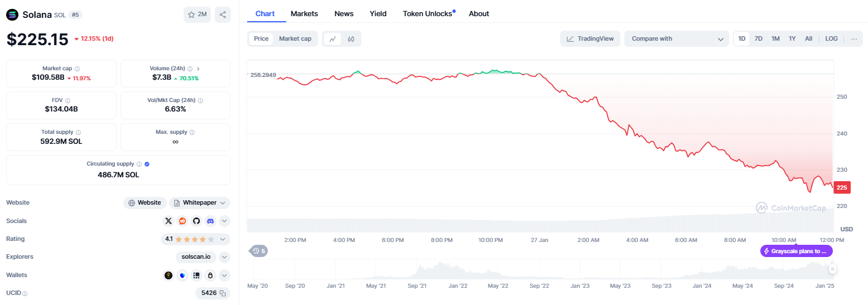Open the Token Unlocks tab
The width and height of the screenshot is (868, 305).
[x=428, y=13]
